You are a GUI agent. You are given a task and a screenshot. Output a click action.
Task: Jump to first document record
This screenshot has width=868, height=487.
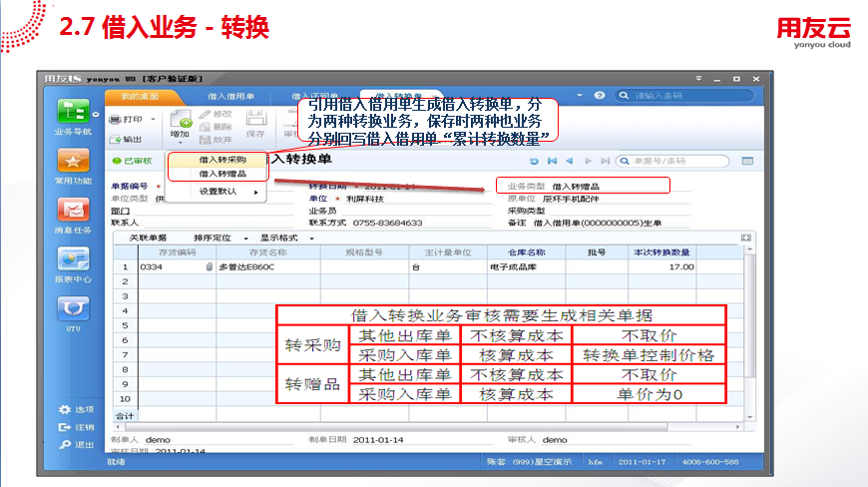552,161
